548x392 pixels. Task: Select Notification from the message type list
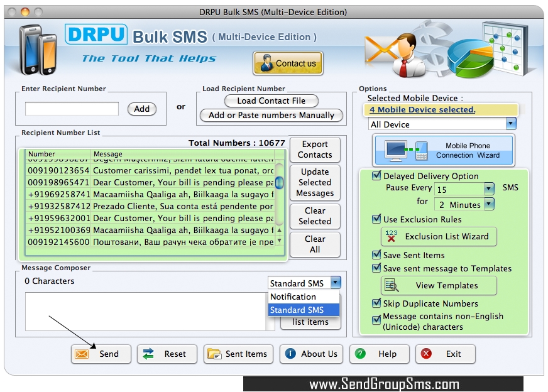(x=304, y=297)
